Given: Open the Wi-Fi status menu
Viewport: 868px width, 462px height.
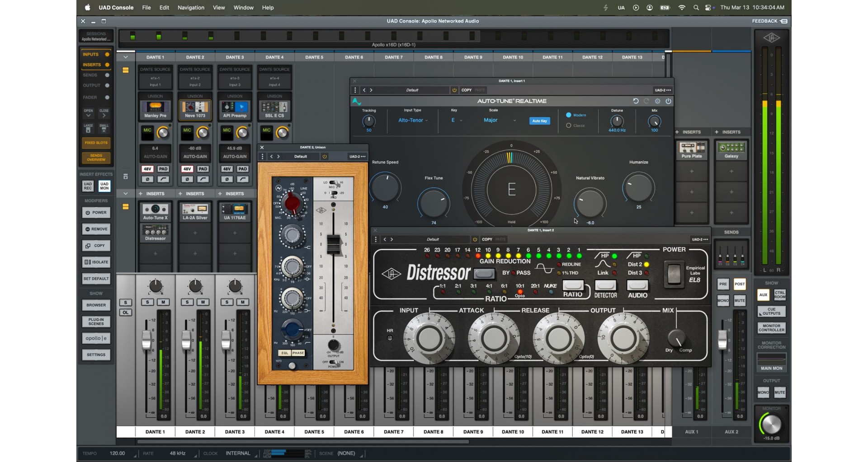Looking at the screenshot, I should [x=682, y=8].
